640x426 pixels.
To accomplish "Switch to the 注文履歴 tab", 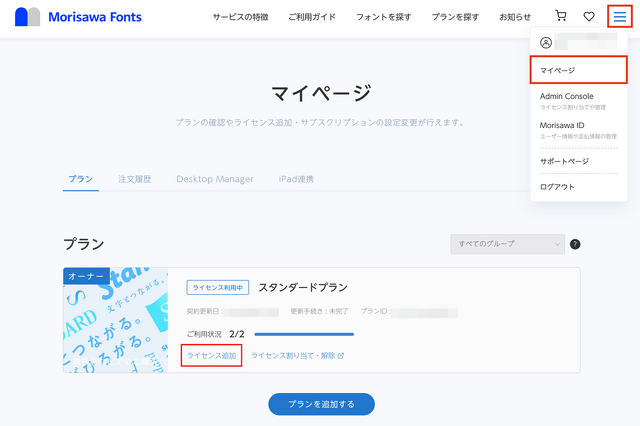I will pyautogui.click(x=134, y=179).
